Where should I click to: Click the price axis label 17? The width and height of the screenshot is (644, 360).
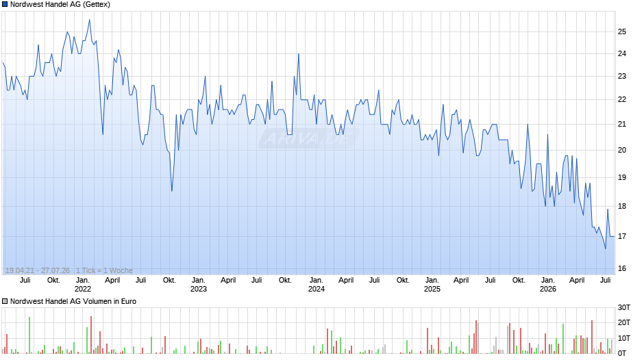622,236
